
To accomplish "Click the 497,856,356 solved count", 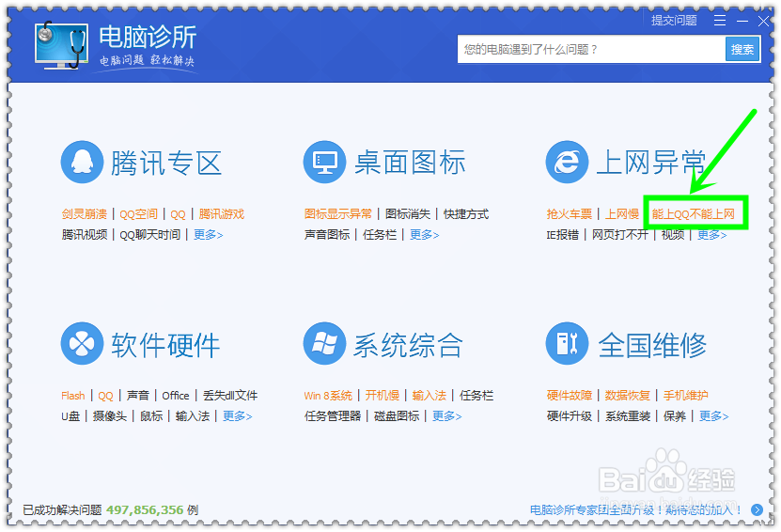I will 145,509.
